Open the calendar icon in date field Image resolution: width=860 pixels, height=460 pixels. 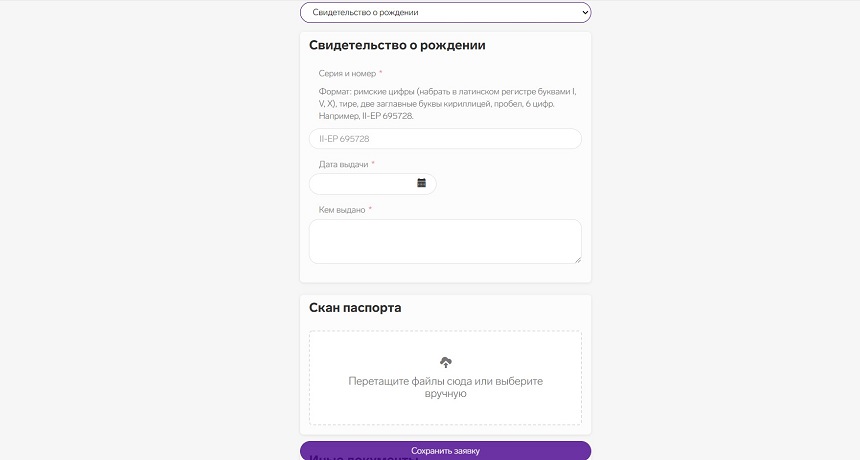[422, 183]
